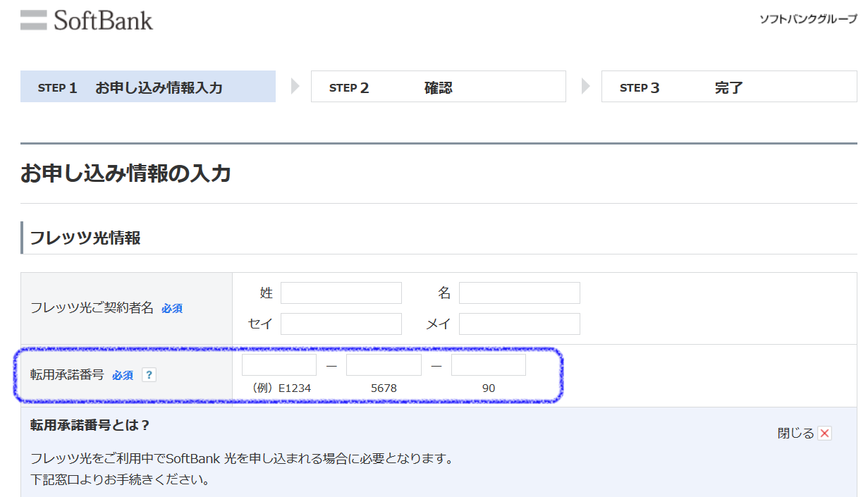The height and width of the screenshot is (497, 868).
Task: Click the フレッツ光ご契約者名 label
Action: (x=92, y=308)
